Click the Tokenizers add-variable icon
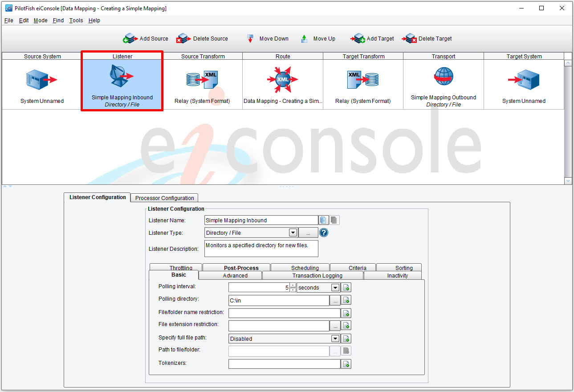Image resolution: width=574 pixels, height=392 pixels. [346, 364]
